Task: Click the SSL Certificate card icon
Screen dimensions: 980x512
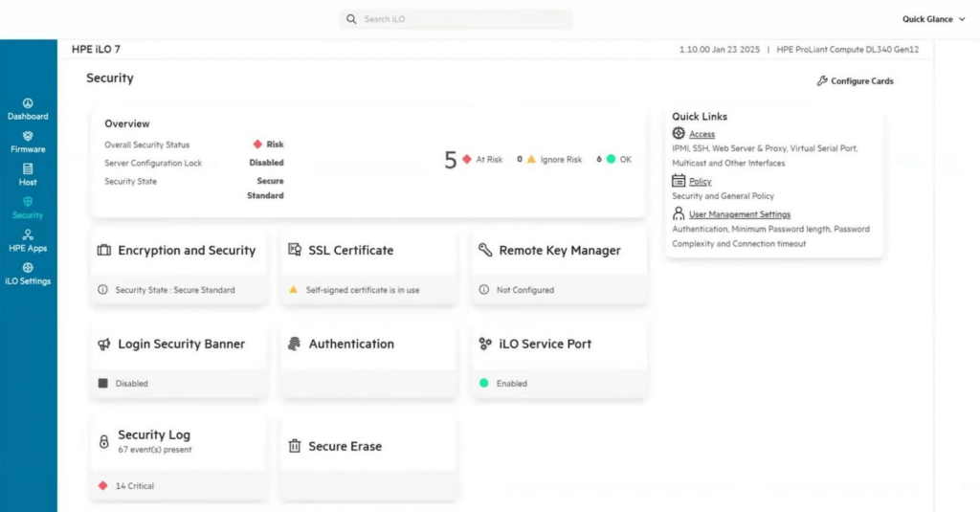Action: click(x=295, y=250)
